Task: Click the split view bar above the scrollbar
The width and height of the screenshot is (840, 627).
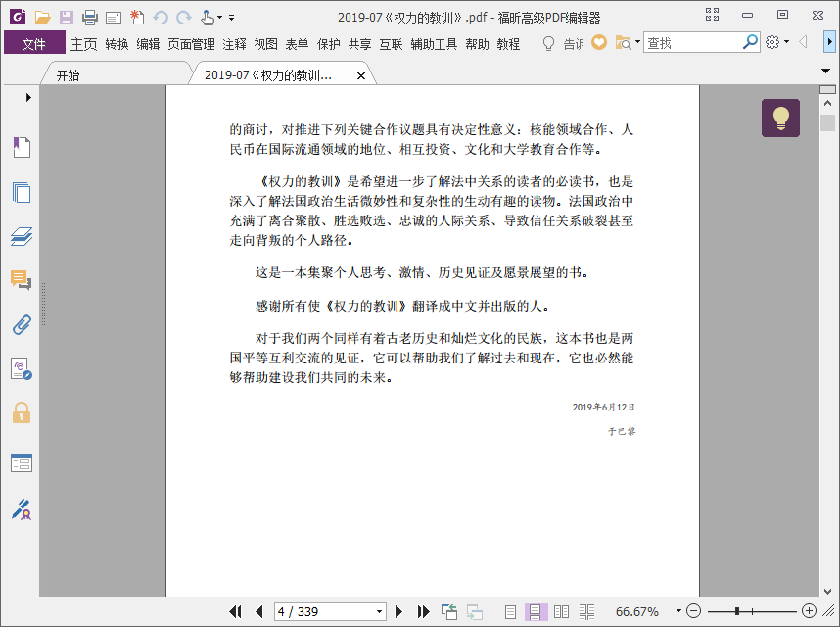Action: [827, 89]
